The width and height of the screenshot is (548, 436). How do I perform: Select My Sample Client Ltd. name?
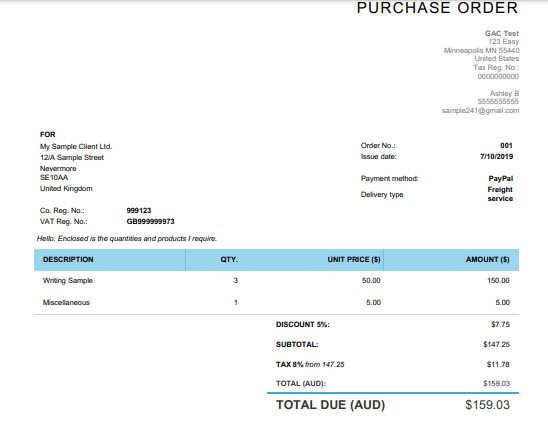coord(76,146)
